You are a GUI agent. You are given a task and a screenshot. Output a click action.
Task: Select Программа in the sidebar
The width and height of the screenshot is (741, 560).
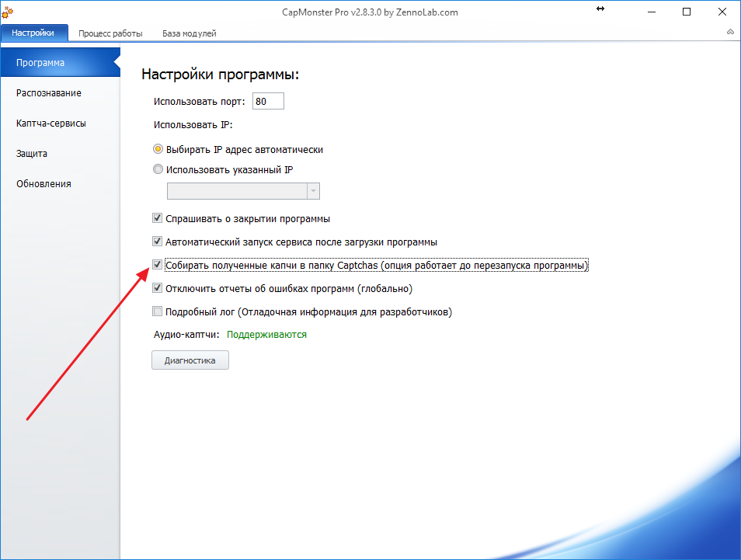[x=60, y=62]
